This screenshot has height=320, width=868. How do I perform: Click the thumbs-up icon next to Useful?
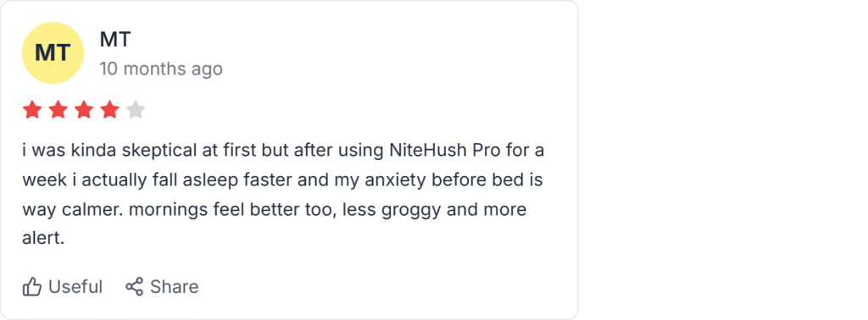click(x=32, y=287)
